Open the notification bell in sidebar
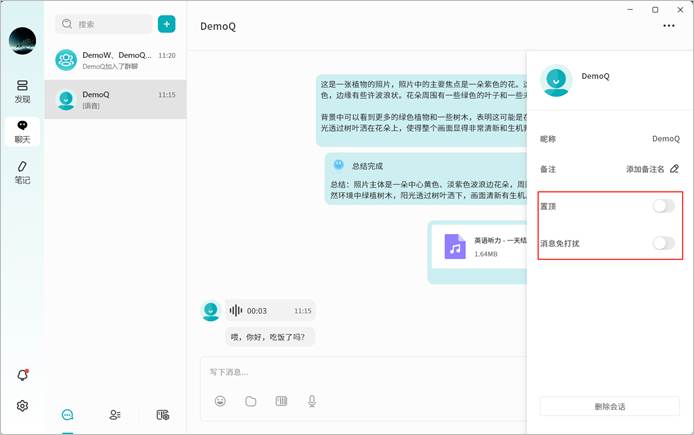Screen dimensions: 694x435 22,375
